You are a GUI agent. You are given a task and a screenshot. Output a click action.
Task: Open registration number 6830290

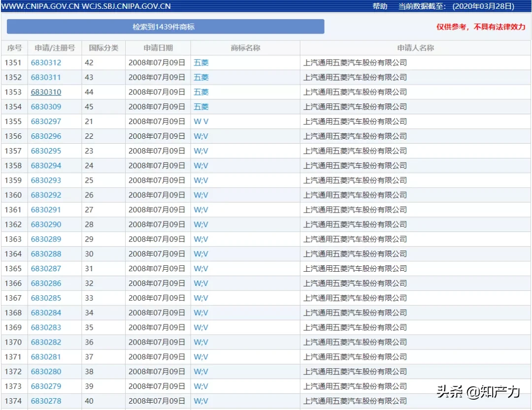coord(46,224)
